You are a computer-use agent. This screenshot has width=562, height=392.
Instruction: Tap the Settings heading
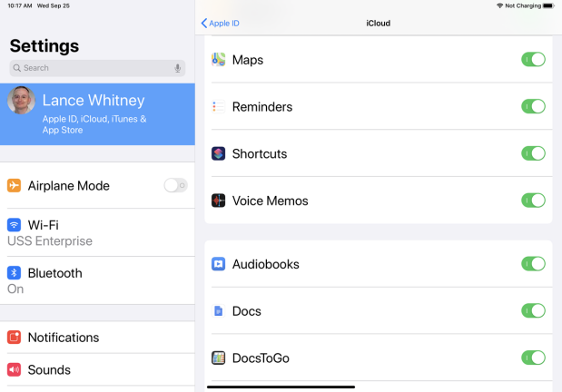pos(44,46)
